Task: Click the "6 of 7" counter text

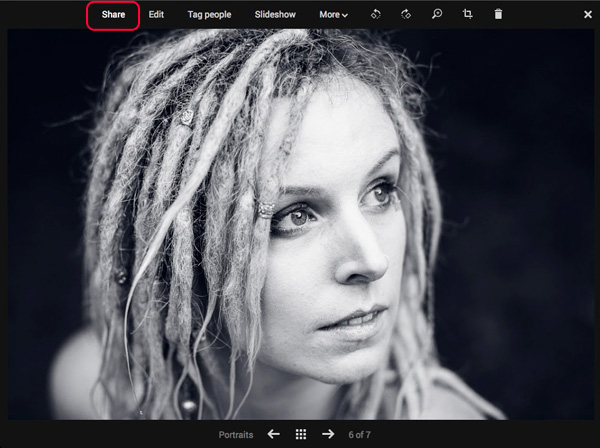Action: 359,435
